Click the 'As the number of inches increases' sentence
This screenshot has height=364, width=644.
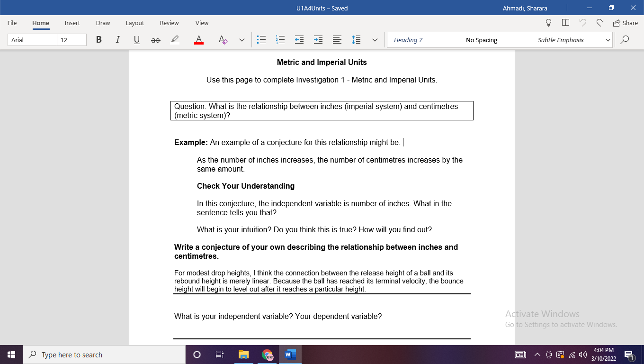click(330, 164)
